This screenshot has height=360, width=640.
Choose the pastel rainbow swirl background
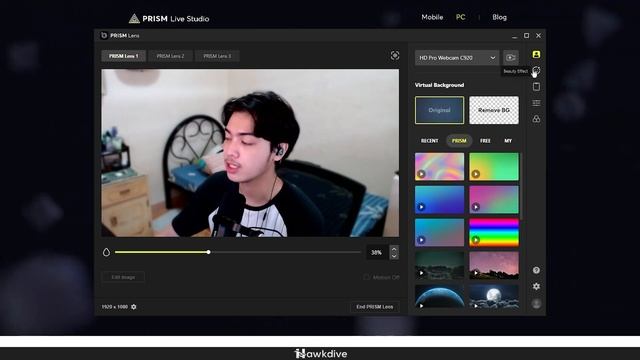pyautogui.click(x=440, y=167)
